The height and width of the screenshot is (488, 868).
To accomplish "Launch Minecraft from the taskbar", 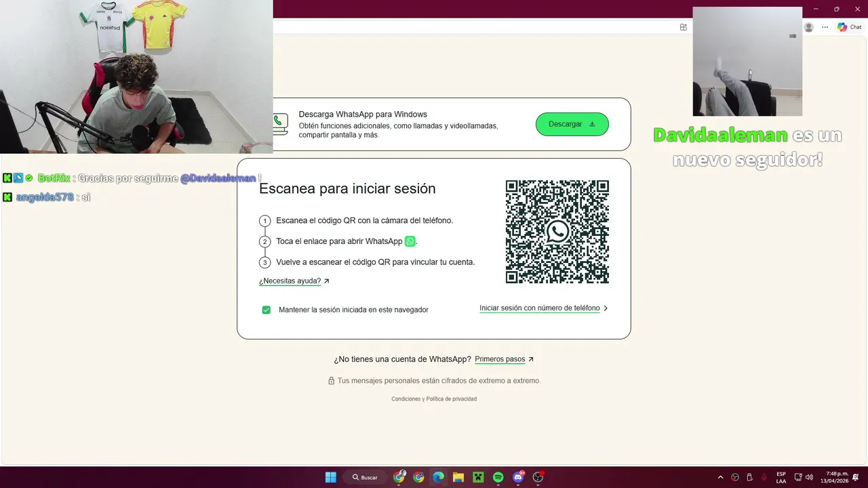I will [478, 477].
